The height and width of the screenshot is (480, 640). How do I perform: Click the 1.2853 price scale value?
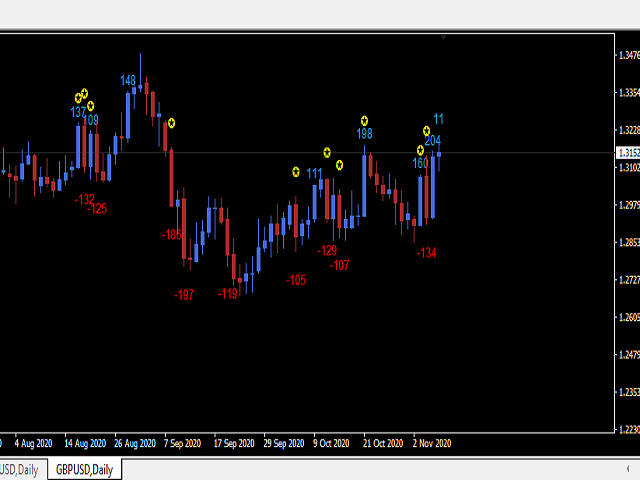[x=629, y=242]
